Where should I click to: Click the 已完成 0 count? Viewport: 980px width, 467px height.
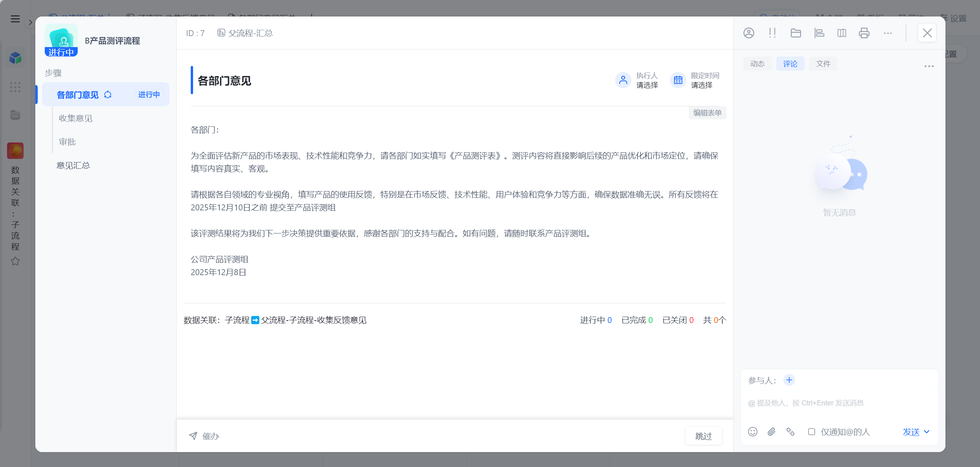pos(637,320)
